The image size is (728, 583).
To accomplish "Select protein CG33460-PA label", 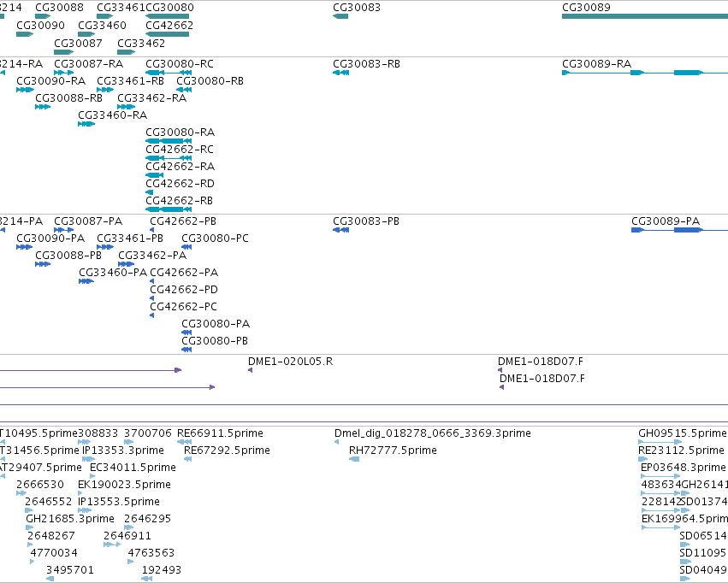I will coord(113,273).
